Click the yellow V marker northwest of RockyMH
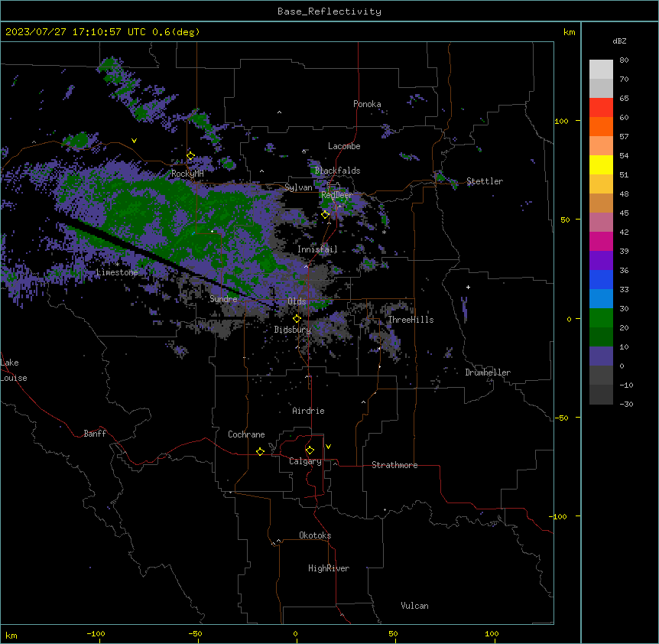Image resolution: width=659 pixels, height=644 pixels. coord(134,141)
